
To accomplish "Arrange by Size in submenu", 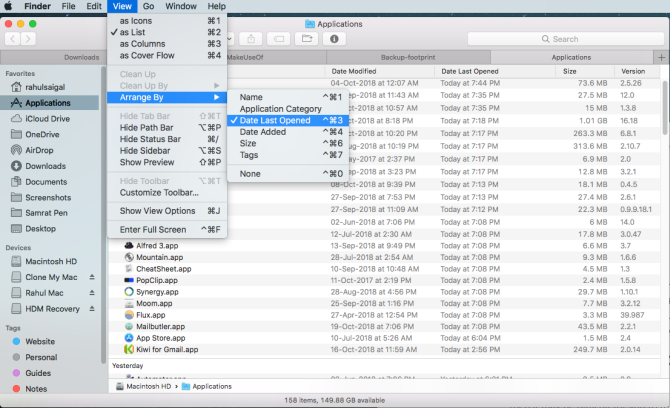I will [x=288, y=144].
